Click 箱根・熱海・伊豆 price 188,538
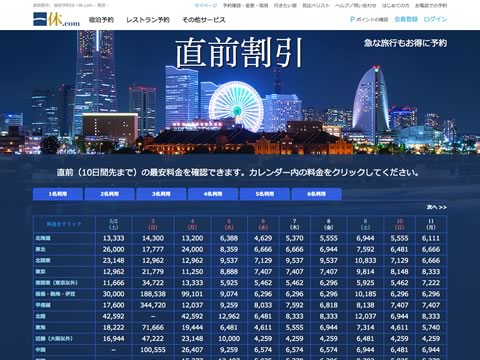480x360 pixels. click(153, 294)
